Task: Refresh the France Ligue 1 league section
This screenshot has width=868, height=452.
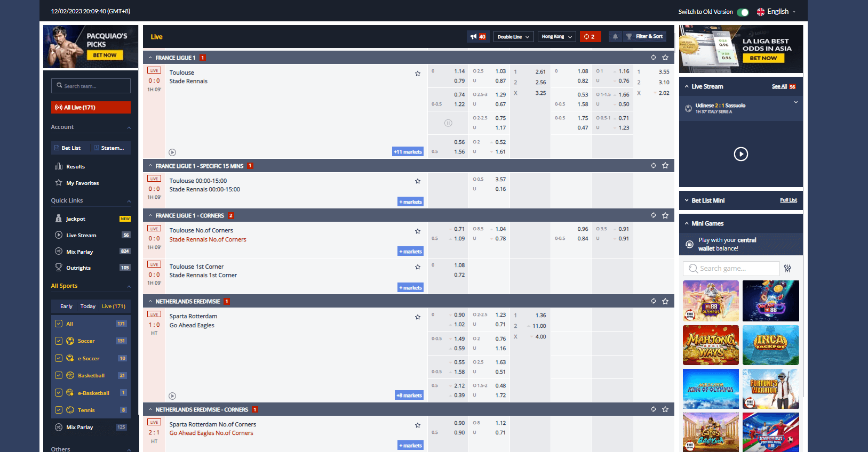Action: pyautogui.click(x=654, y=58)
